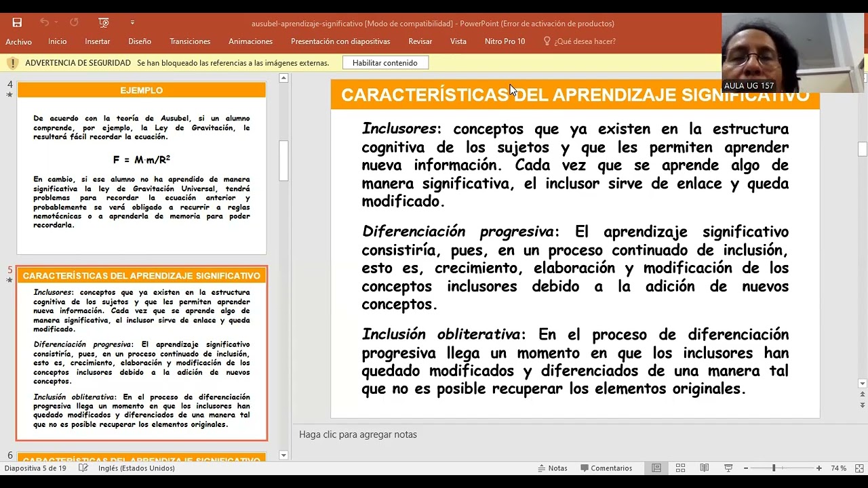
Task: Click Inclusión obliterativa heading text
Action: 441,335
